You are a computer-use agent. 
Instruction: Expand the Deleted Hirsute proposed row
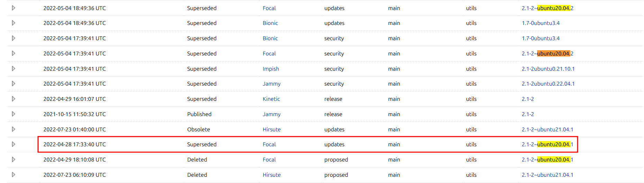click(x=13, y=175)
